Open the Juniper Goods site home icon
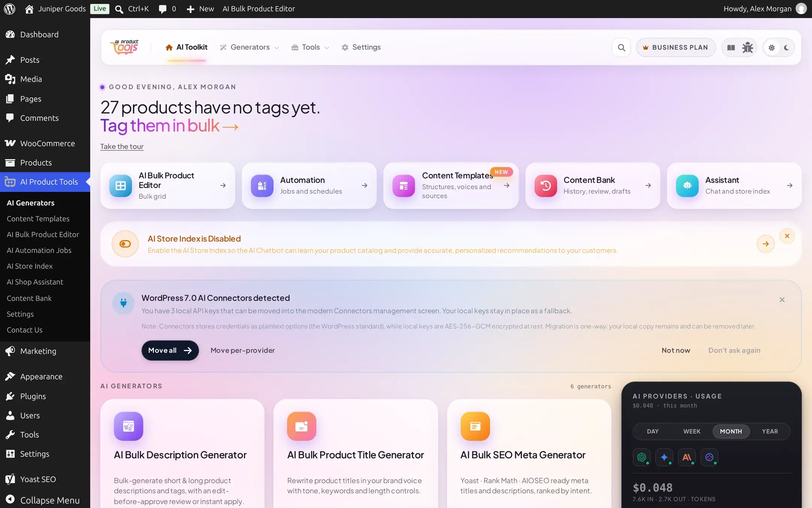The width and height of the screenshot is (812, 508). (29, 9)
